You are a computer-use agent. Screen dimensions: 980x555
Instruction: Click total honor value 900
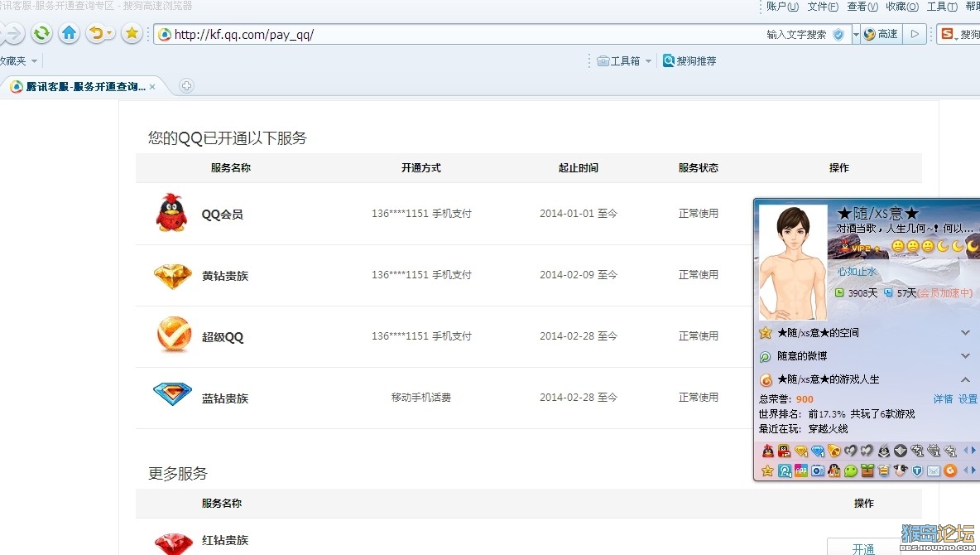tap(805, 399)
